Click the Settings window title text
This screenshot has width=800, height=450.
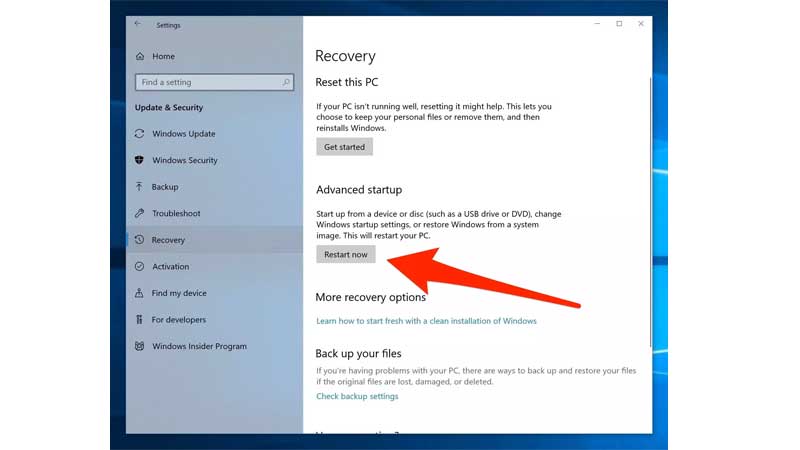coord(168,25)
